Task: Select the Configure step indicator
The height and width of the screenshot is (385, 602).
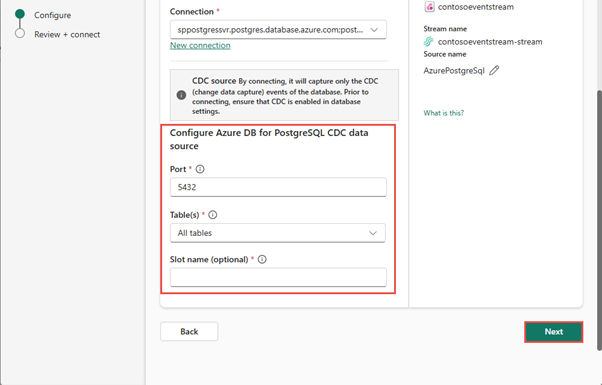Action: click(x=20, y=14)
